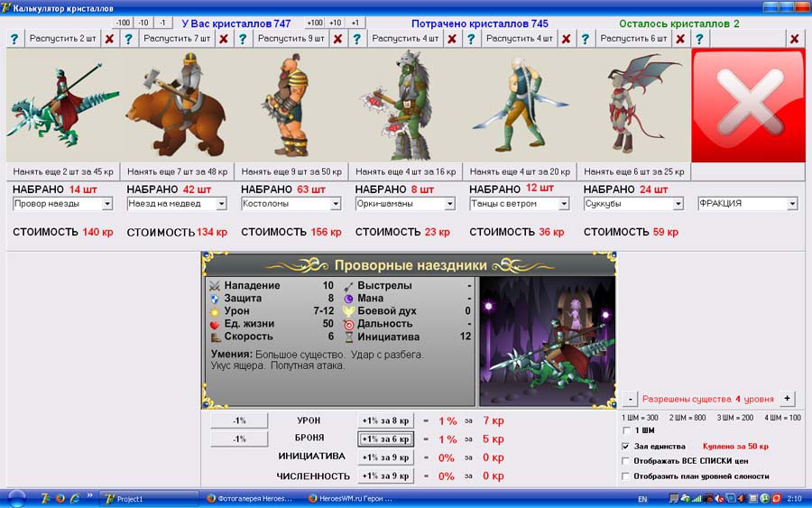Click the red X above the Танцы с ветром unit
Image resolution: width=812 pixels, height=508 pixels.
click(x=566, y=39)
